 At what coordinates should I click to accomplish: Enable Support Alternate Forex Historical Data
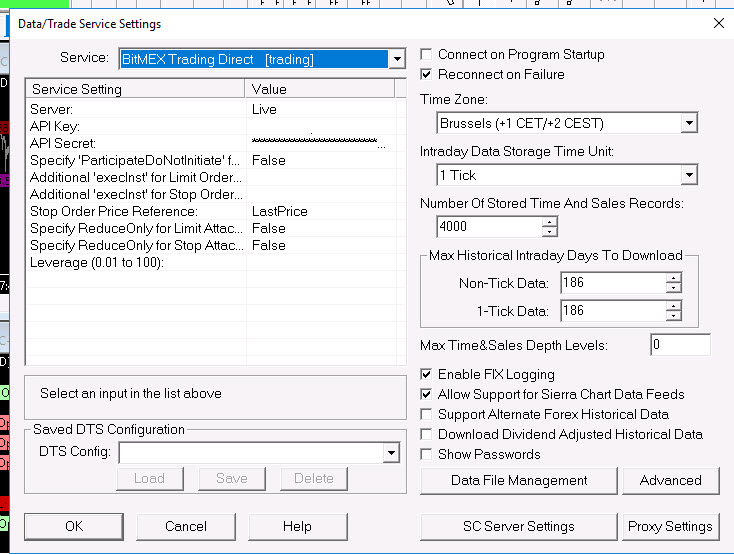tap(426, 414)
